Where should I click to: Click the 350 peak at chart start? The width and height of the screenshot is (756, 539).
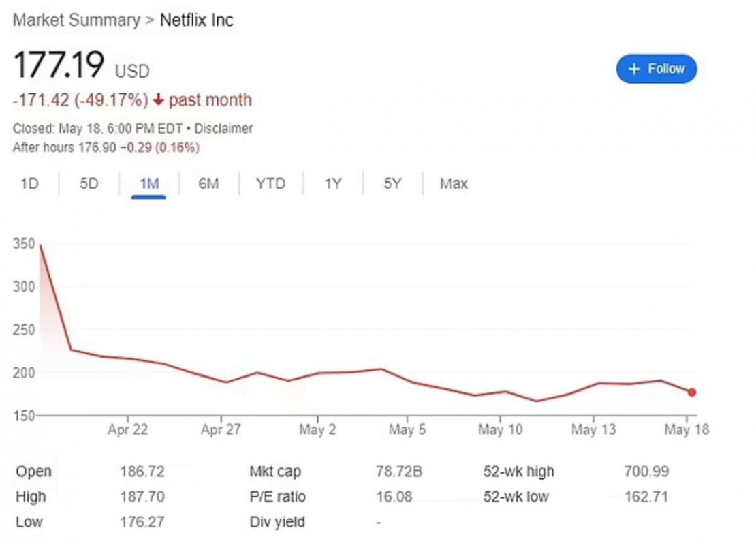(x=40, y=245)
